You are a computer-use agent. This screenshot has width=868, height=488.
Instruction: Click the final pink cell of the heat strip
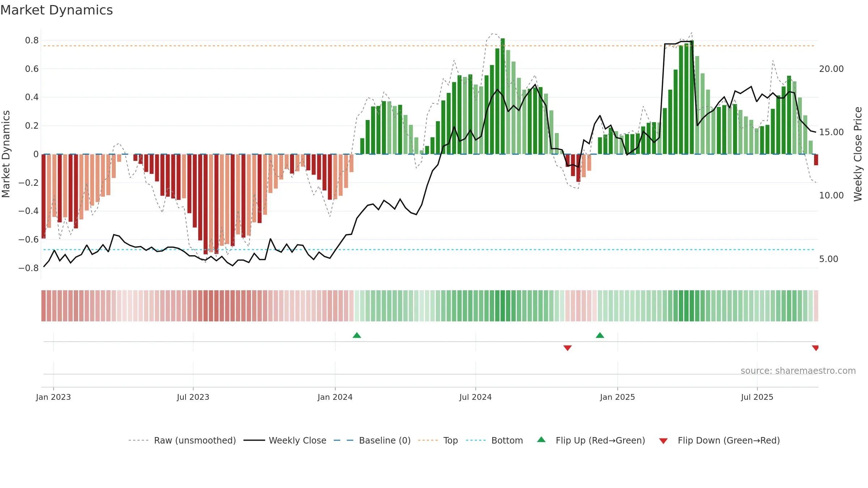click(816, 306)
